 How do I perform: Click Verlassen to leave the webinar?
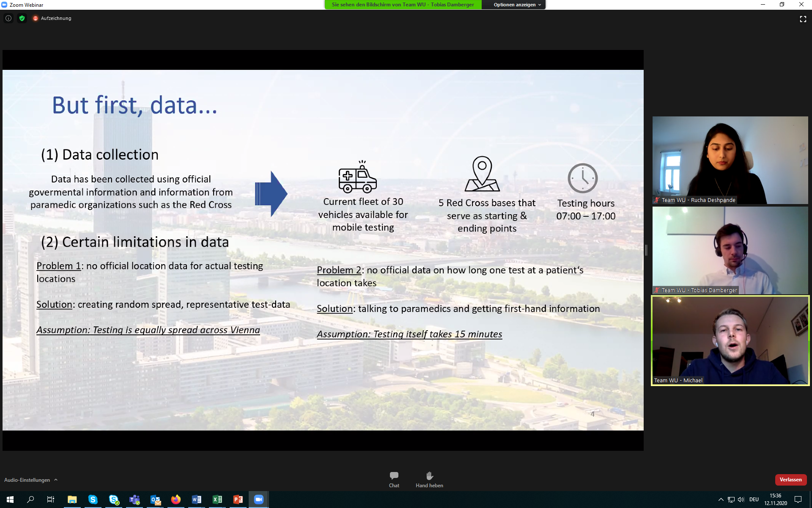[790, 480]
